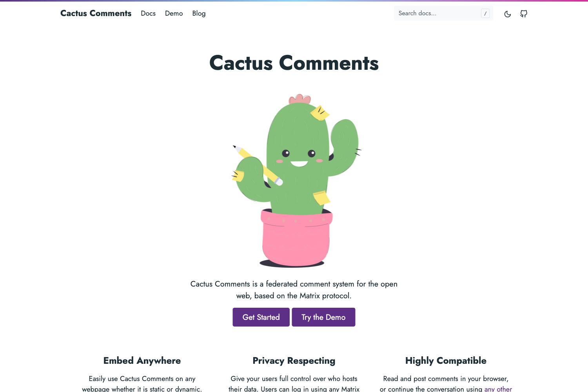Click the gradient bar at the top
This screenshot has height=392, width=588.
294,1
